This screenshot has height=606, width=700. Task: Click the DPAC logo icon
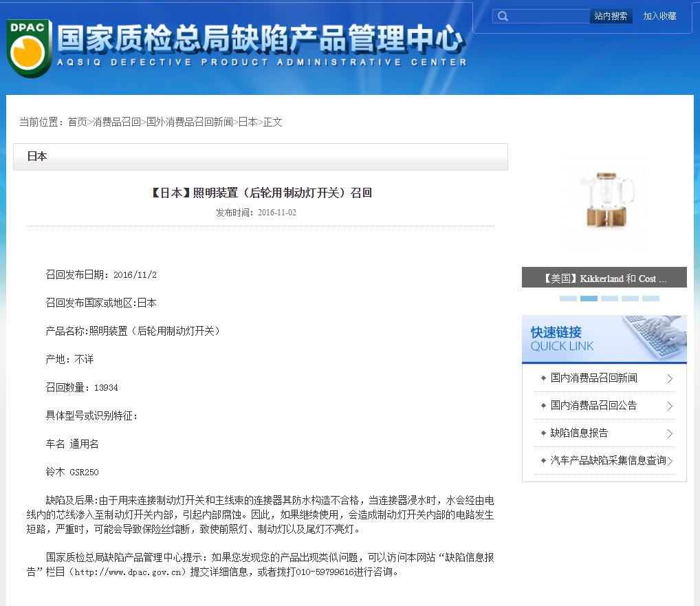click(29, 48)
